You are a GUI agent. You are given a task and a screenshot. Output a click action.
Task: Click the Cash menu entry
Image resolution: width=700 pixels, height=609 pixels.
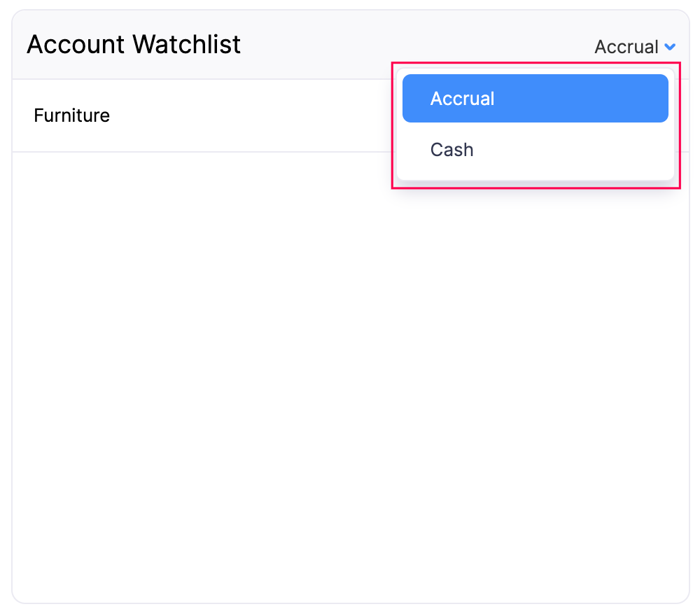(x=451, y=149)
